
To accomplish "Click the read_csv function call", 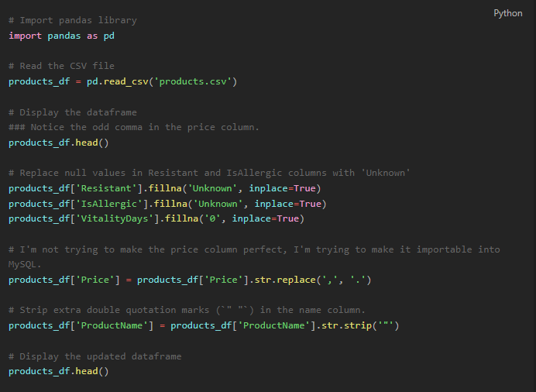I will (126, 81).
